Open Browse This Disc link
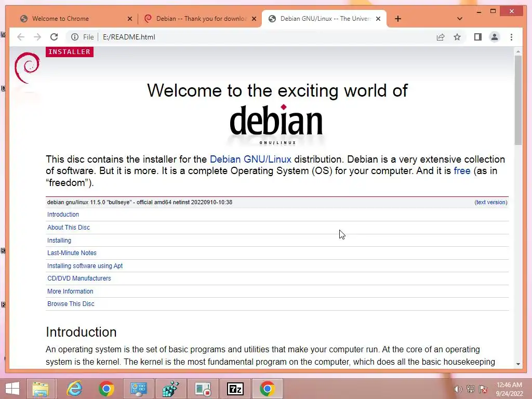532x399 pixels. tap(71, 303)
